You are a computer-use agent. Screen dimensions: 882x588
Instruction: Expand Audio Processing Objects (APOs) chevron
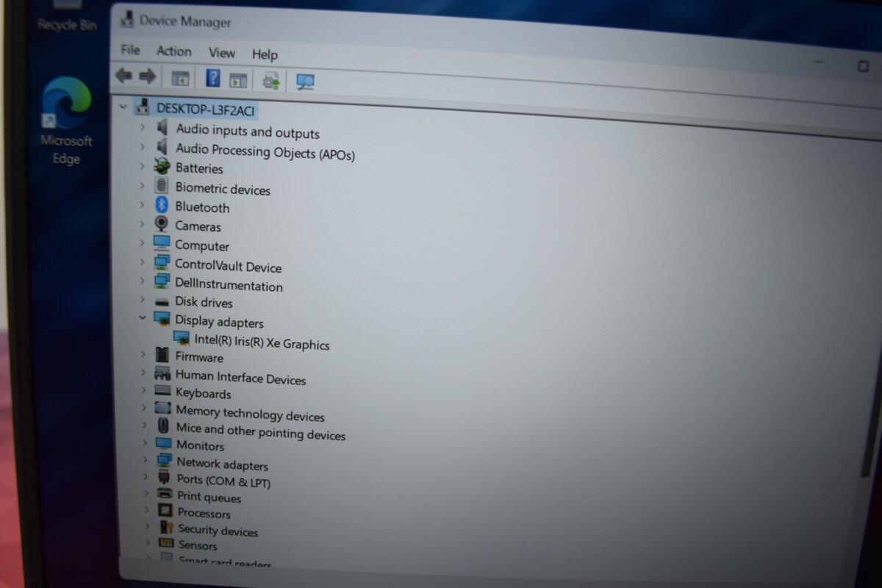pyautogui.click(x=142, y=146)
